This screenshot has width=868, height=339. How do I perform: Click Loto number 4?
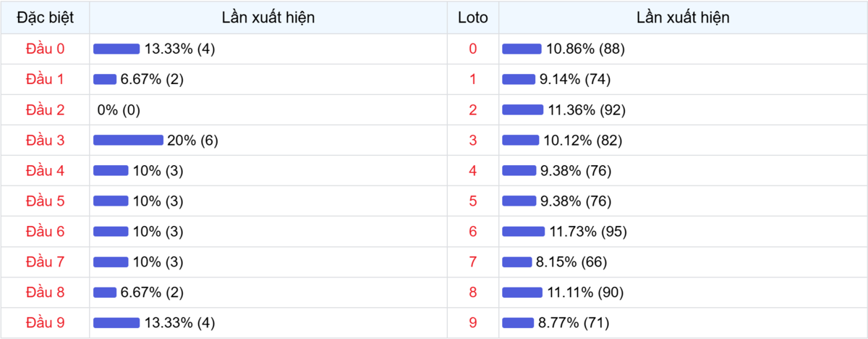(x=473, y=171)
